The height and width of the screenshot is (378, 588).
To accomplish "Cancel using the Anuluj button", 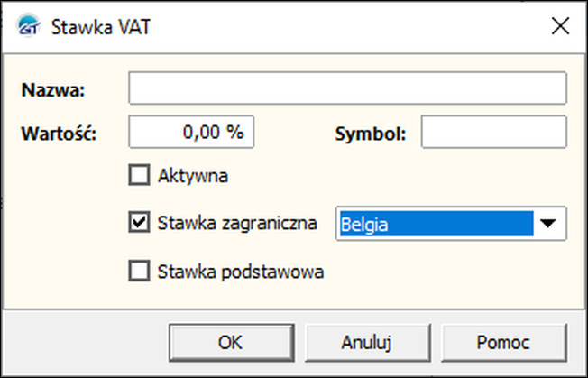I will pyautogui.click(x=367, y=343).
